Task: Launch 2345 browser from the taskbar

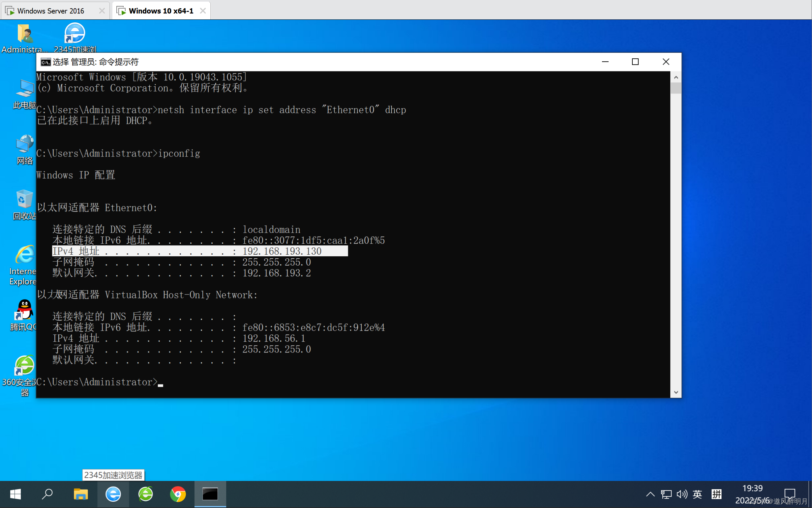Action: click(113, 494)
